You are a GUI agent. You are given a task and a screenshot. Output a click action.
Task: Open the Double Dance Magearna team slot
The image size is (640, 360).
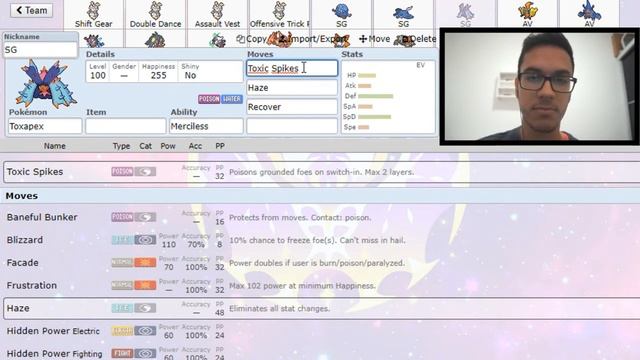coord(156,15)
